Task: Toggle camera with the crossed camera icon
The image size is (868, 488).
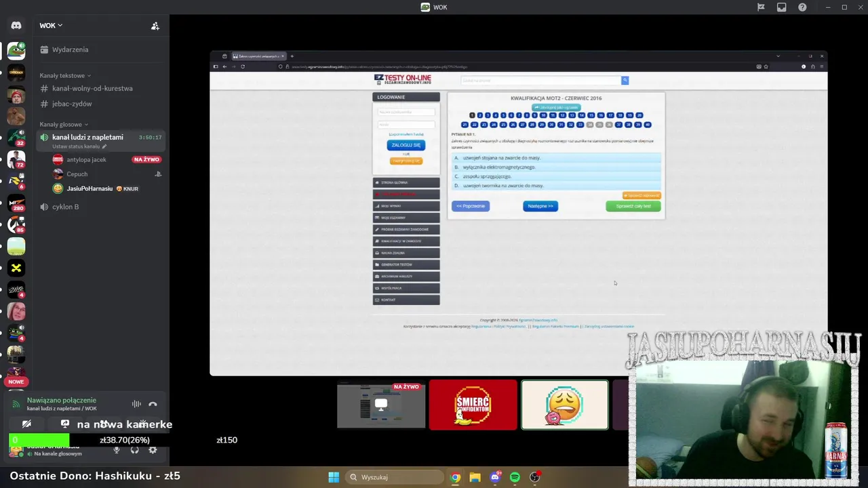Action: (26, 424)
